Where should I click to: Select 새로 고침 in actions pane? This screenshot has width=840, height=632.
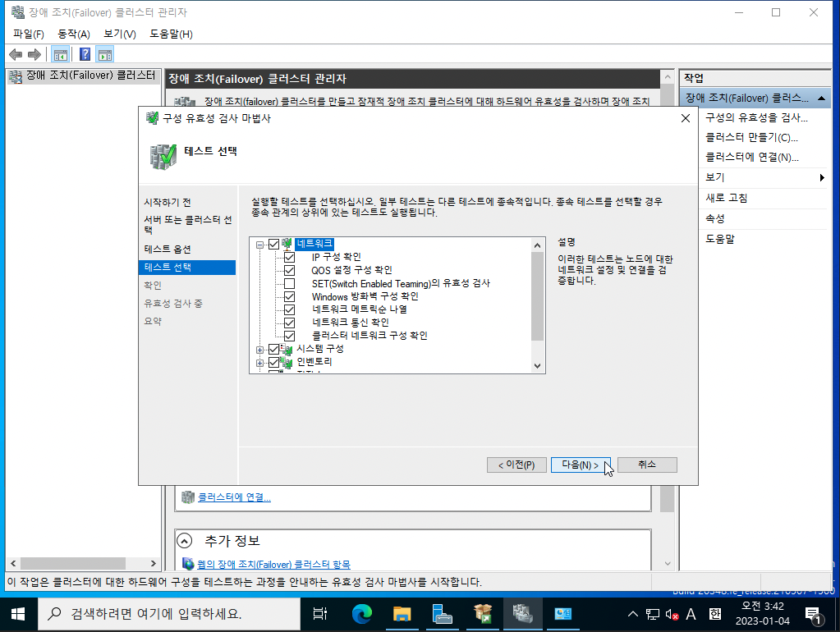[726, 198]
